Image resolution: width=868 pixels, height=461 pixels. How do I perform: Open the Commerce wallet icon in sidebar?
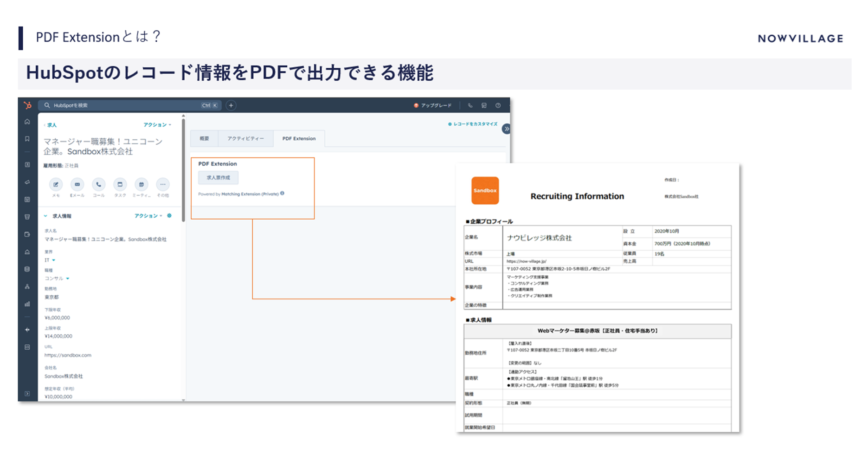tap(27, 234)
